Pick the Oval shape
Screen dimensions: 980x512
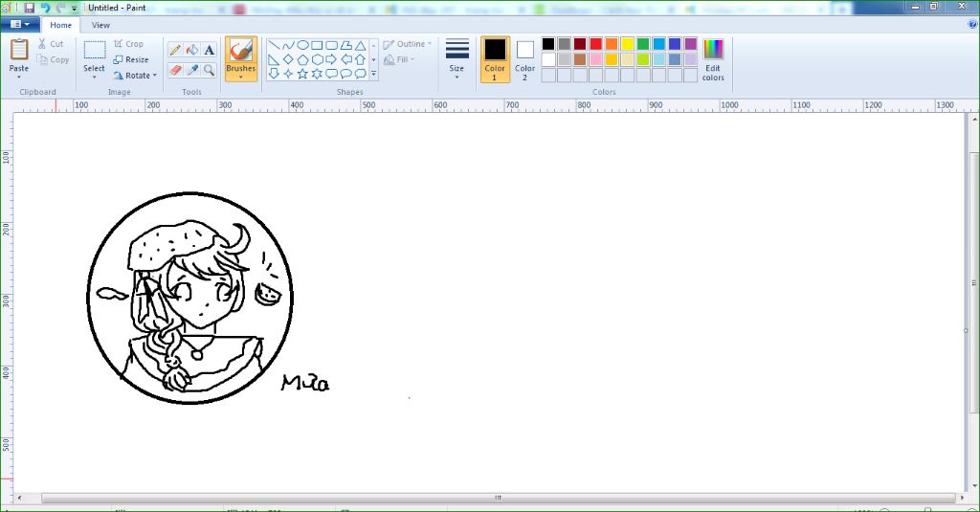(x=302, y=45)
